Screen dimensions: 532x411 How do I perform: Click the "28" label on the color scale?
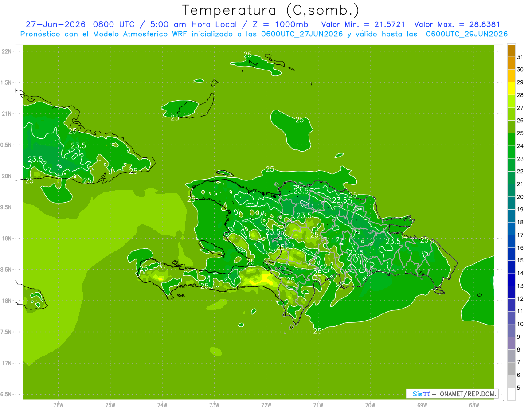tap(520, 95)
